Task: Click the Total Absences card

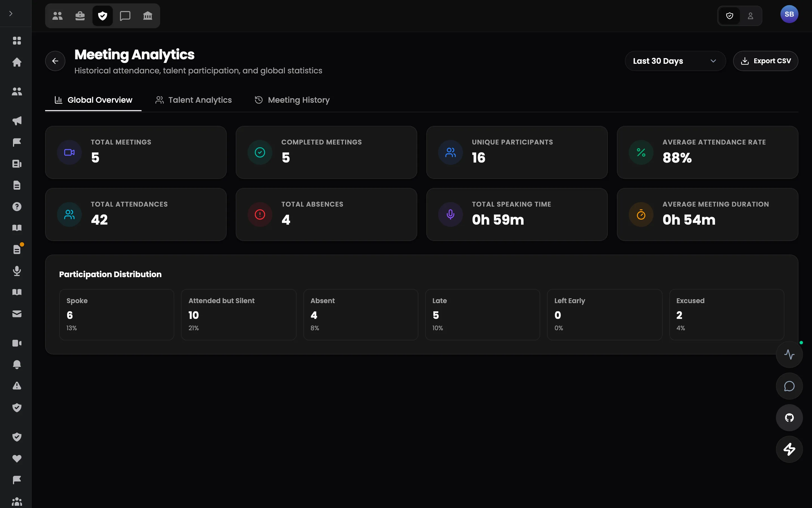Action: (x=326, y=214)
